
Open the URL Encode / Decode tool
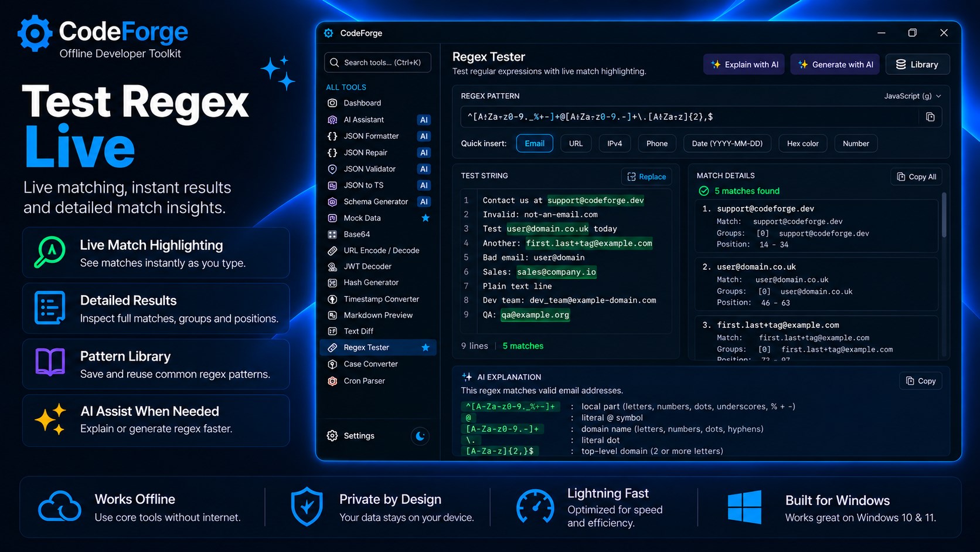point(378,250)
